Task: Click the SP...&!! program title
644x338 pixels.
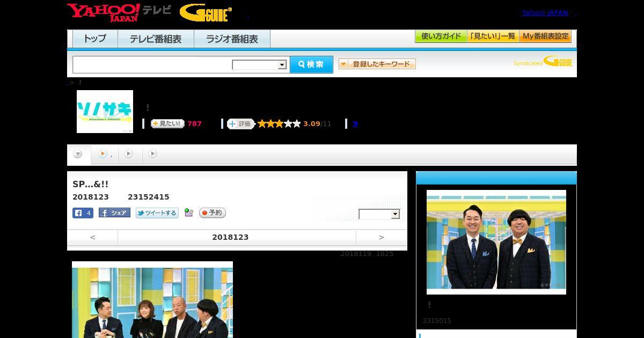Action: [90, 184]
